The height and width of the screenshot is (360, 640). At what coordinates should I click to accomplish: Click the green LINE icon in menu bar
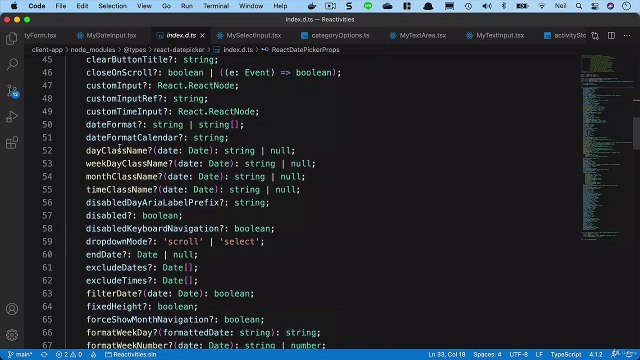[x=368, y=6]
